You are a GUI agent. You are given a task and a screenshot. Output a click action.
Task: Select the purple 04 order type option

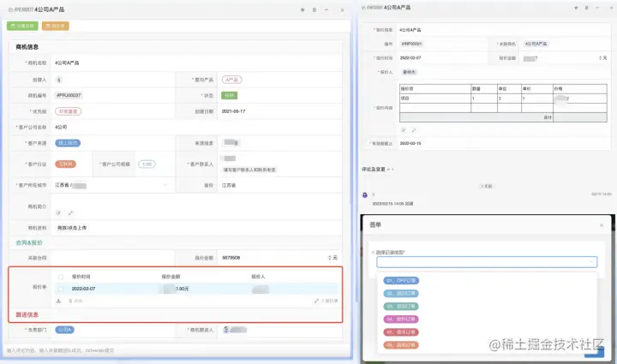pyautogui.click(x=401, y=319)
